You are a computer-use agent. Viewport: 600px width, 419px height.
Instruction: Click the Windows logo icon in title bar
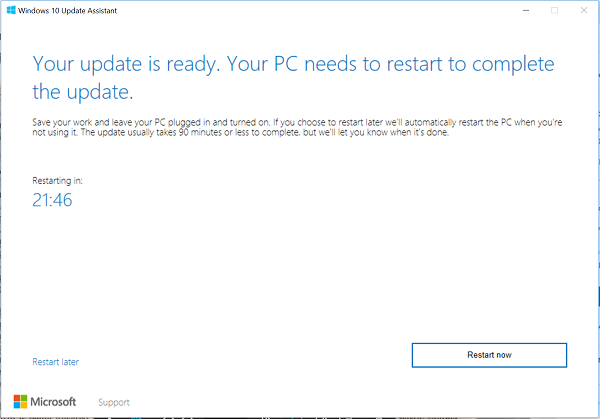coord(14,10)
